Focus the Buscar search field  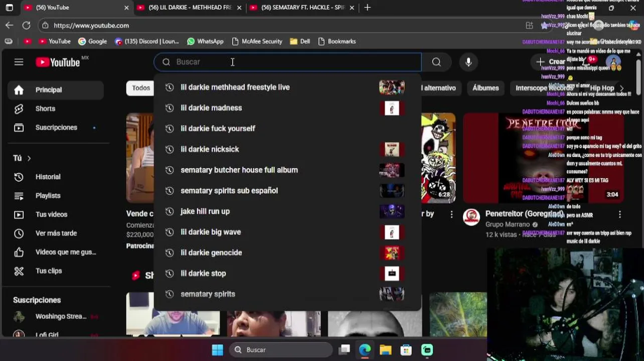[287, 62]
